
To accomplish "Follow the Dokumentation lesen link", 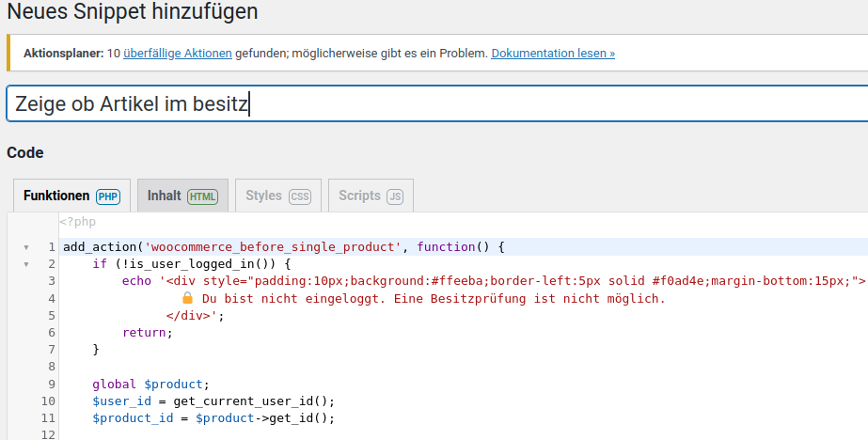I will 553,54.
